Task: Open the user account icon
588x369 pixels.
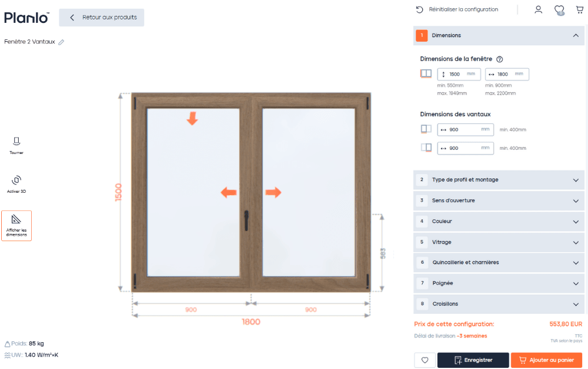Action: pos(538,9)
